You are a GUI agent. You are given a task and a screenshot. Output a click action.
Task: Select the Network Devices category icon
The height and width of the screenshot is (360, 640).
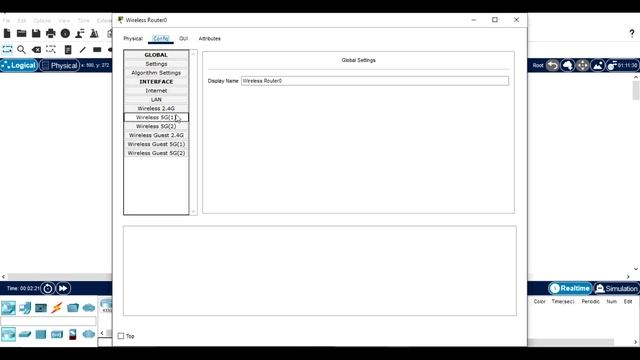pyautogui.click(x=8, y=308)
